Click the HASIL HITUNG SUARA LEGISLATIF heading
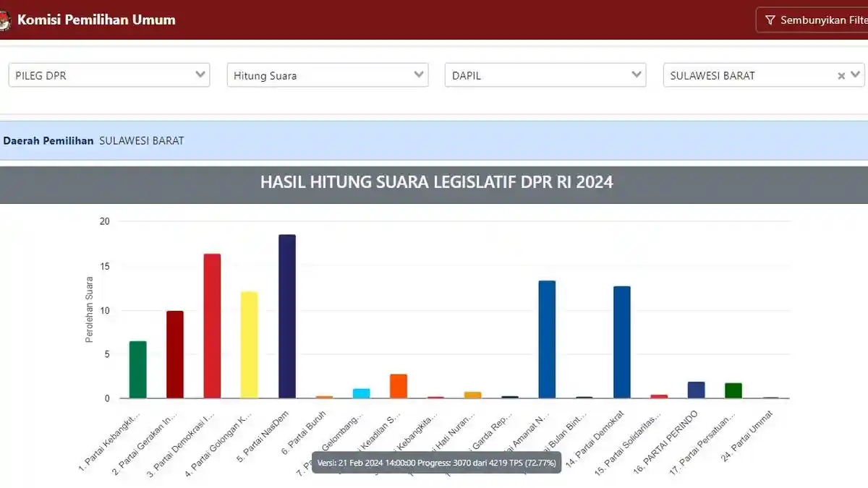868x488 pixels. coord(436,182)
